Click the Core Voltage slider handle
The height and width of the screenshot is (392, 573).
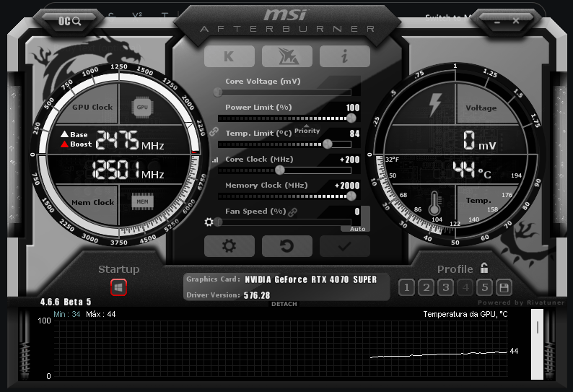click(218, 92)
